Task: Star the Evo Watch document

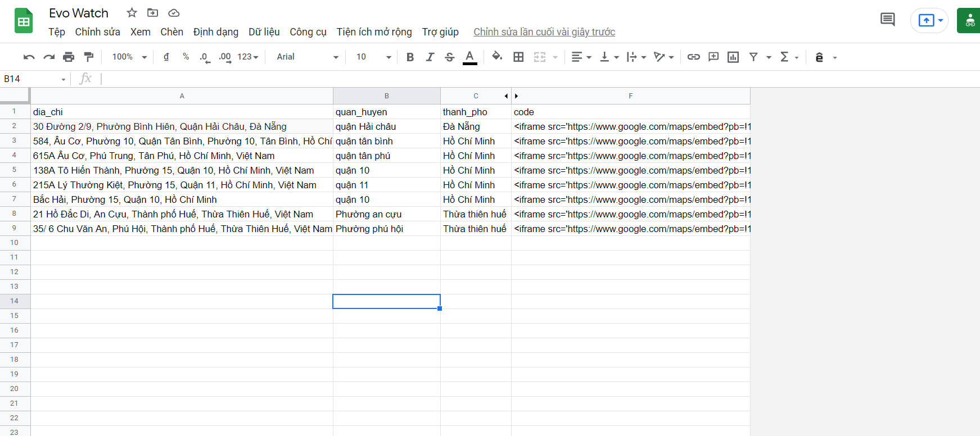Action: (x=132, y=12)
